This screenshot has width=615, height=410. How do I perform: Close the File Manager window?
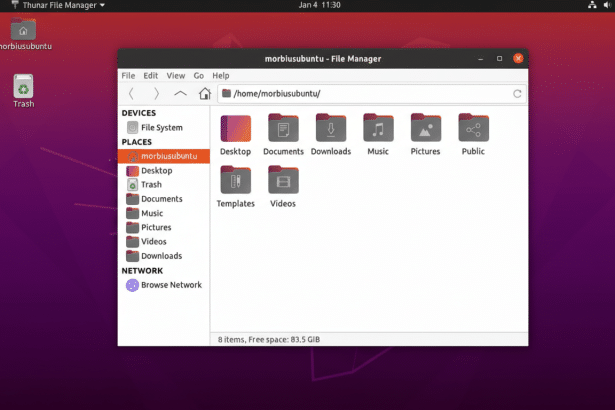(x=518, y=58)
